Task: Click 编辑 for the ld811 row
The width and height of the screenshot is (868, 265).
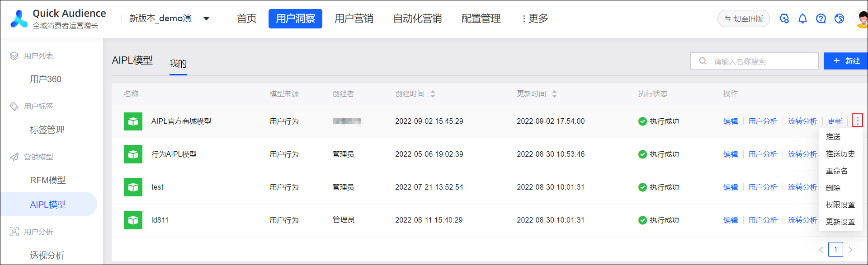Action: pos(731,220)
